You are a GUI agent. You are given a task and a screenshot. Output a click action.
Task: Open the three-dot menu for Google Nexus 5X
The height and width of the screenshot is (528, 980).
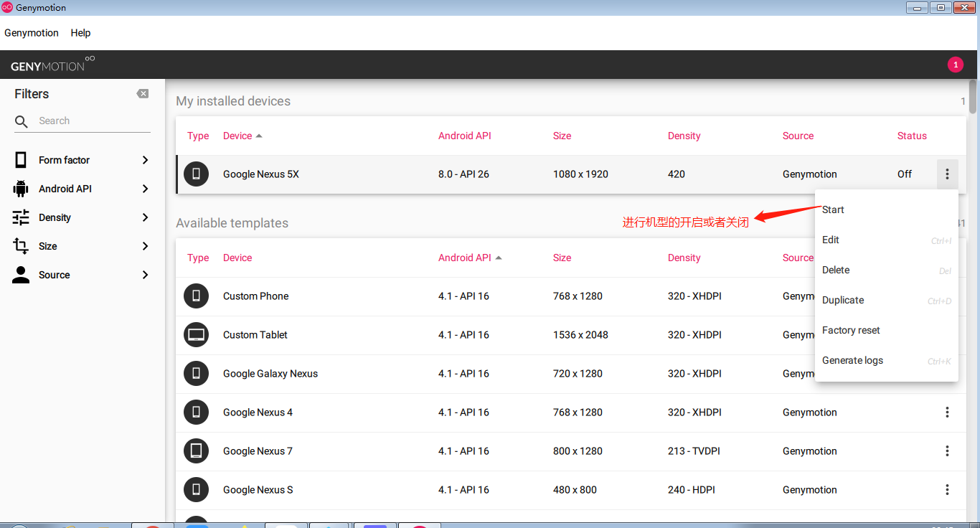click(947, 174)
